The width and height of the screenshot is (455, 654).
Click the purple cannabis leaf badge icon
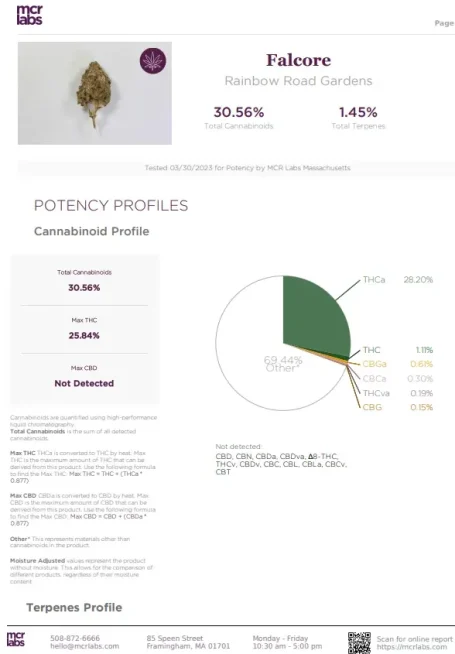[153, 61]
